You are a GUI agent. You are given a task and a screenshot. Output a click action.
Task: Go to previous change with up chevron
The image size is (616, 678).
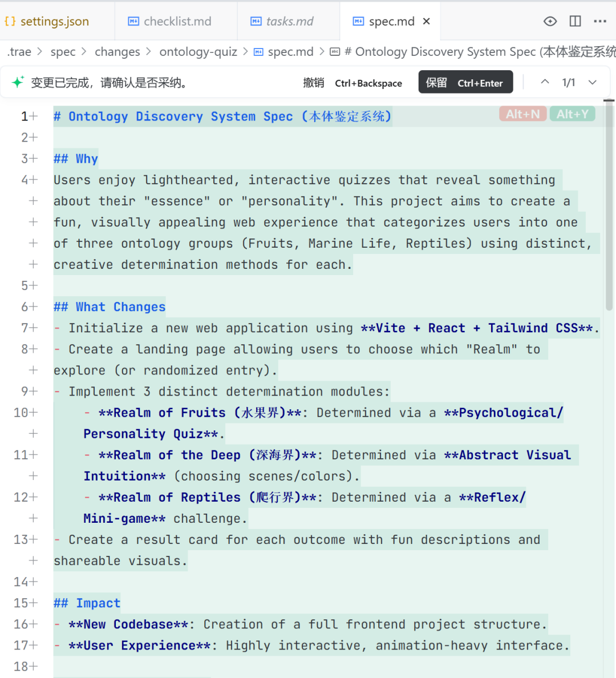[x=545, y=82]
